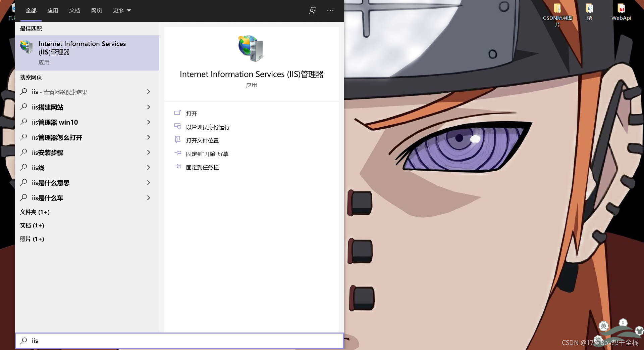644x350 pixels.
Task: Open the WebApi desktop icon
Action: 621,12
